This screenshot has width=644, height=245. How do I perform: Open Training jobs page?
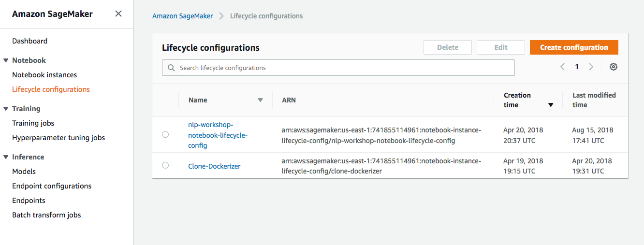[33, 123]
